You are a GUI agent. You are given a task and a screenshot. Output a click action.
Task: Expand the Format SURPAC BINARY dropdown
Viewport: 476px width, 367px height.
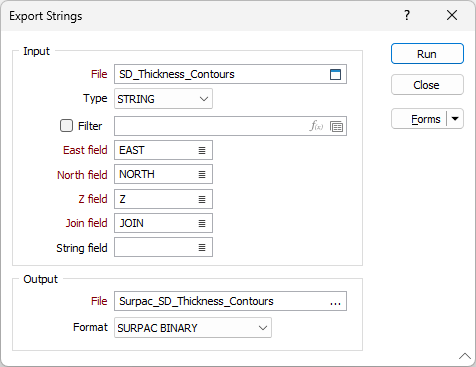(x=193, y=328)
